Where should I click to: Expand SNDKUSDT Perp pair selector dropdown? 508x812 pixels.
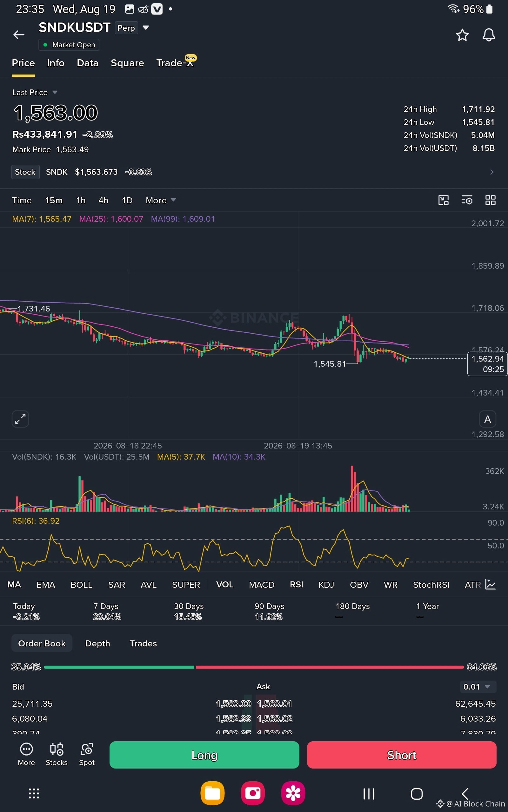(145, 28)
